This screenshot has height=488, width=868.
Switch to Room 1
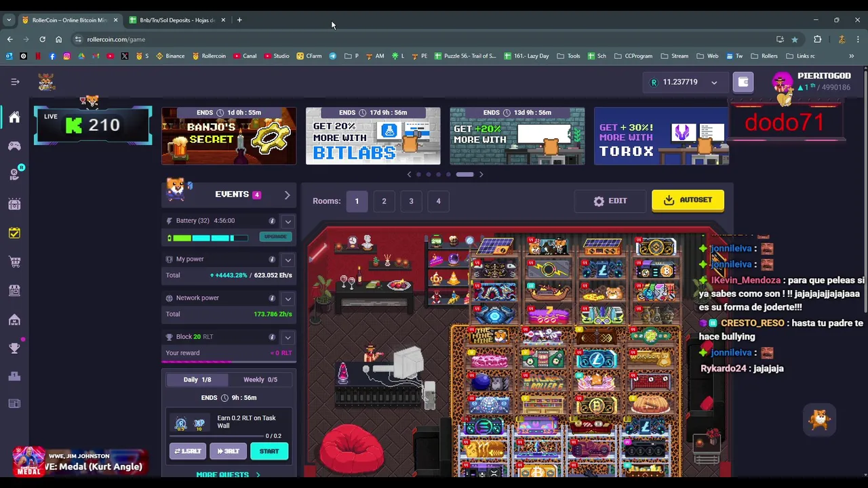[x=357, y=201]
